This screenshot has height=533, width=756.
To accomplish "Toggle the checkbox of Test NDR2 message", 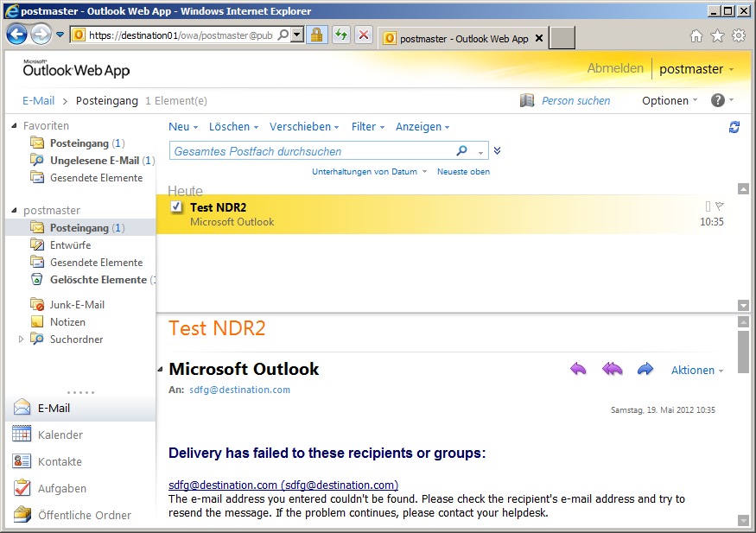I will tap(176, 206).
